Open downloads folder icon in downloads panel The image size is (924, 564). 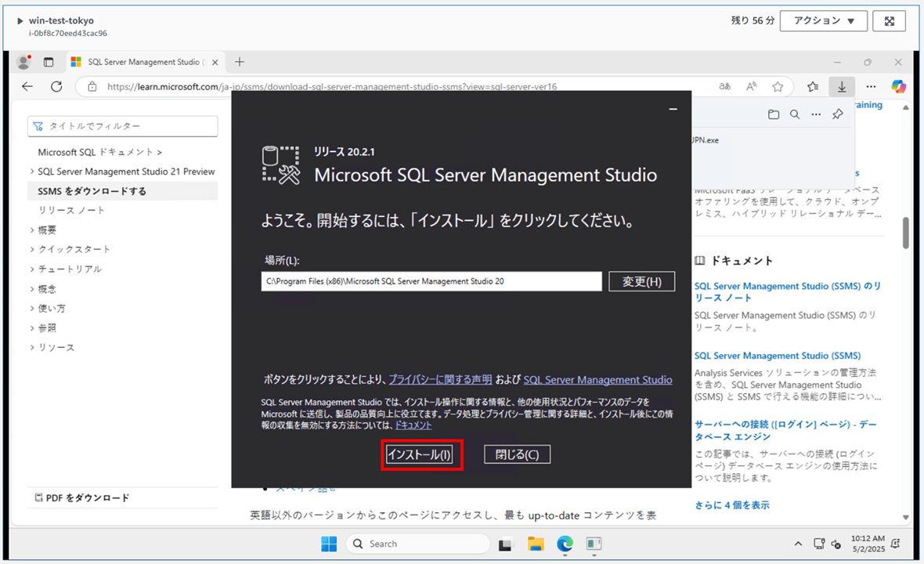[774, 114]
